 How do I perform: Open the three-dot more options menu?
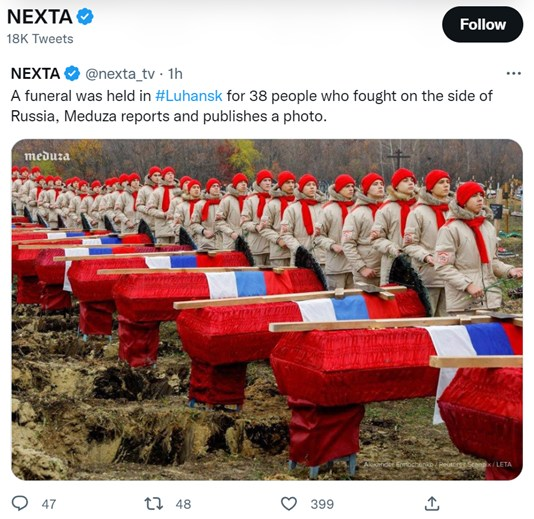point(514,73)
